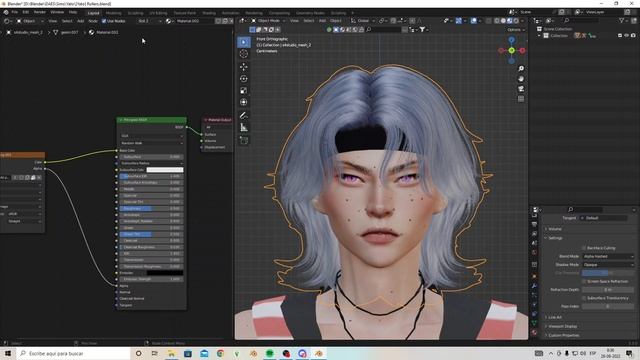Open the Render menu
This screenshot has width=640, height=360.
(40, 12)
